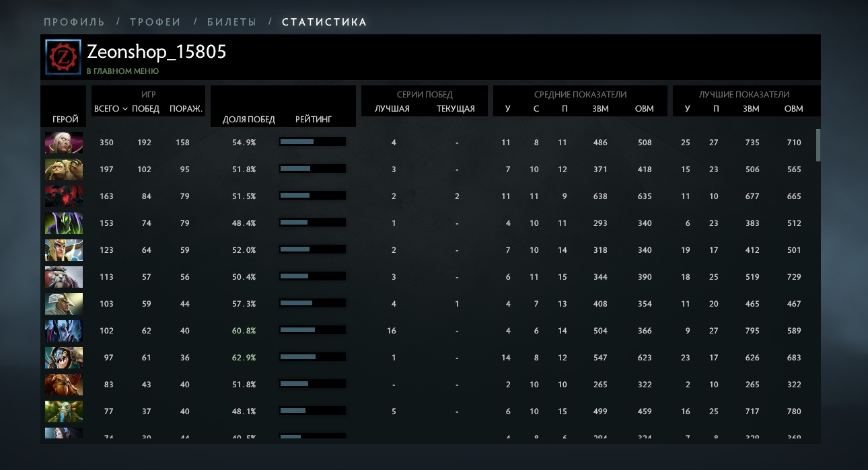Click the ЛУЧШИЕ ПОКАЗАТЕЛИ group heading
Viewport: 868px width, 470px height.
[744, 95]
